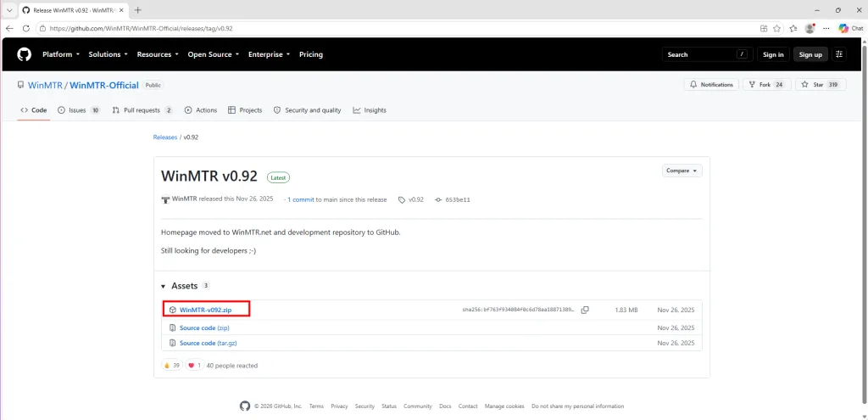Screen dimensions: 868x420
Task: Switch to Security and quality tab
Action: 307,110
